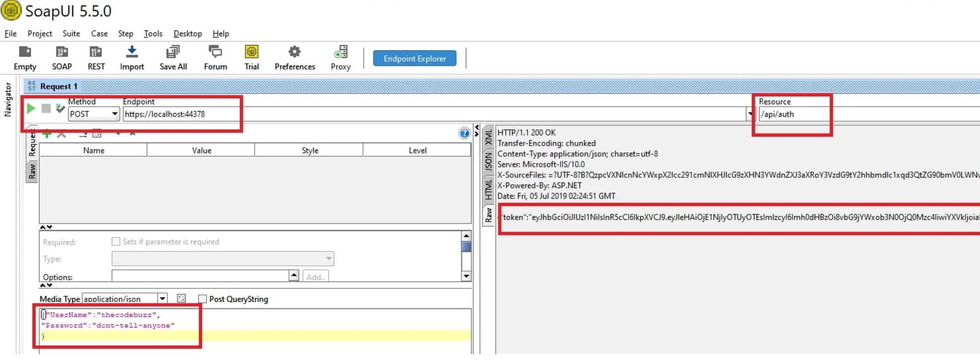Click the Trial toolbar icon
This screenshot has width=980, height=360.
point(252,58)
